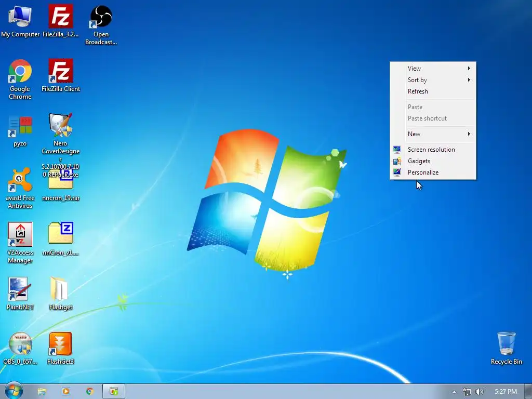Screen dimensions: 532x399
Task: Expand the Sort by submenu arrow
Action: click(469, 79)
